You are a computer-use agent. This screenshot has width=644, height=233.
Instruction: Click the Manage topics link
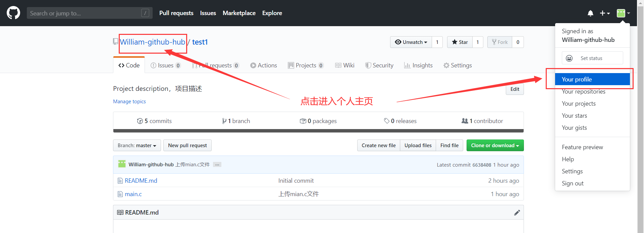pyautogui.click(x=129, y=102)
